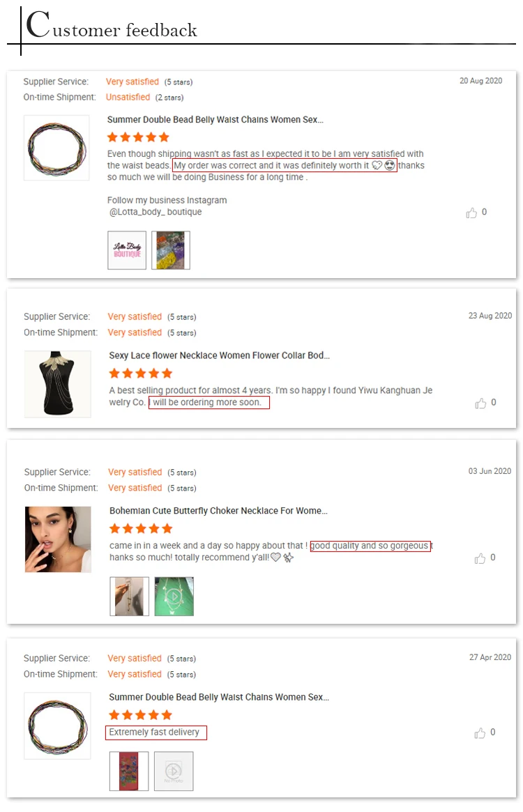The height and width of the screenshot is (812, 523).
Task: Open the hand holding necklace review photo
Action: 130,596
